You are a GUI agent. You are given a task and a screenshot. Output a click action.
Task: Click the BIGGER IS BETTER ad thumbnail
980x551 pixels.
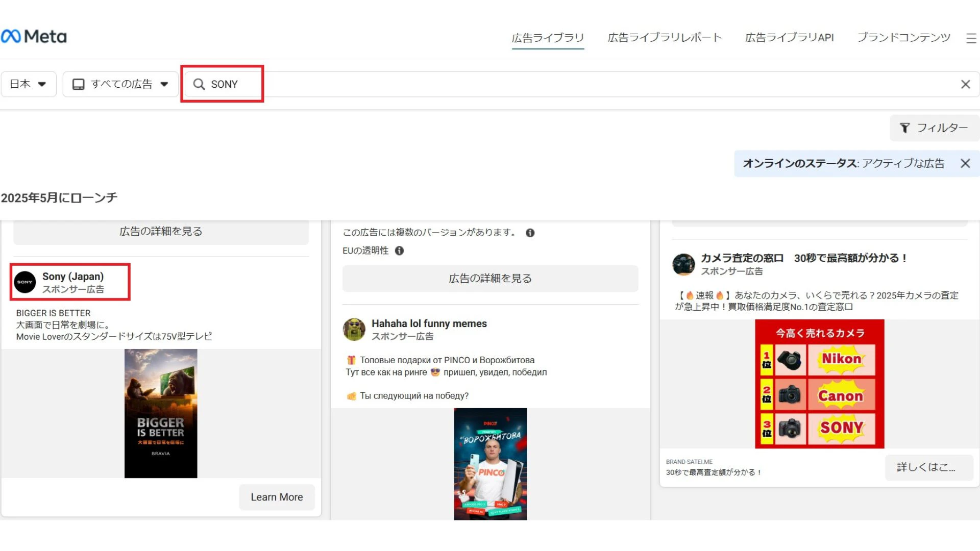click(161, 413)
